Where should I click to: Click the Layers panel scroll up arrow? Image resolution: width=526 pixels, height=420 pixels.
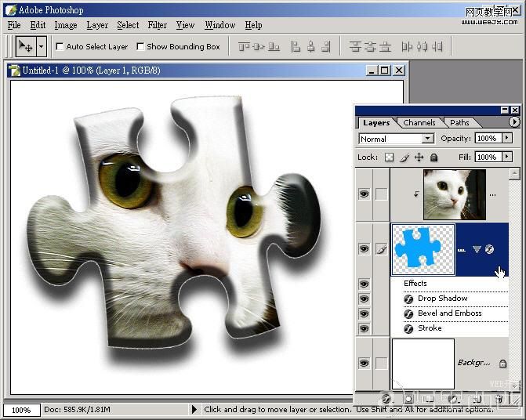[514, 174]
